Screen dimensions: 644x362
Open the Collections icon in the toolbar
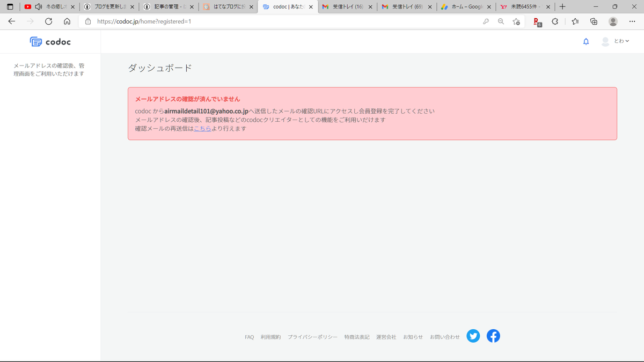pyautogui.click(x=594, y=21)
